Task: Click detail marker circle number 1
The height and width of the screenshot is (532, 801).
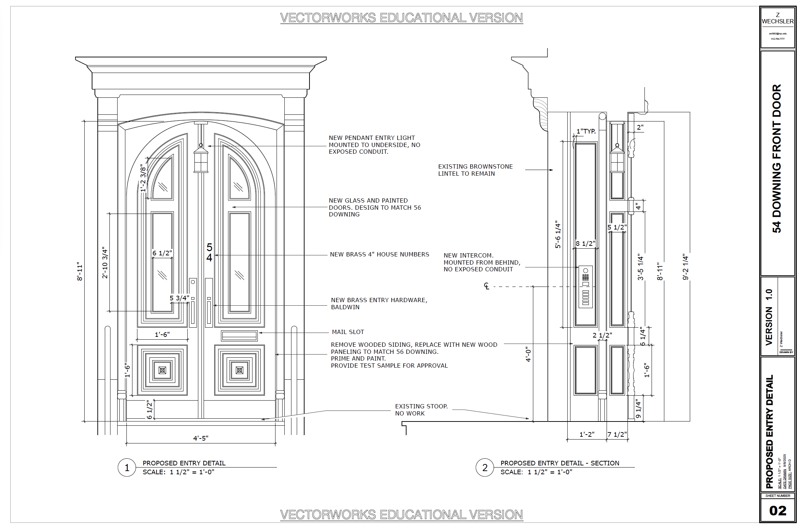Action: (x=127, y=468)
